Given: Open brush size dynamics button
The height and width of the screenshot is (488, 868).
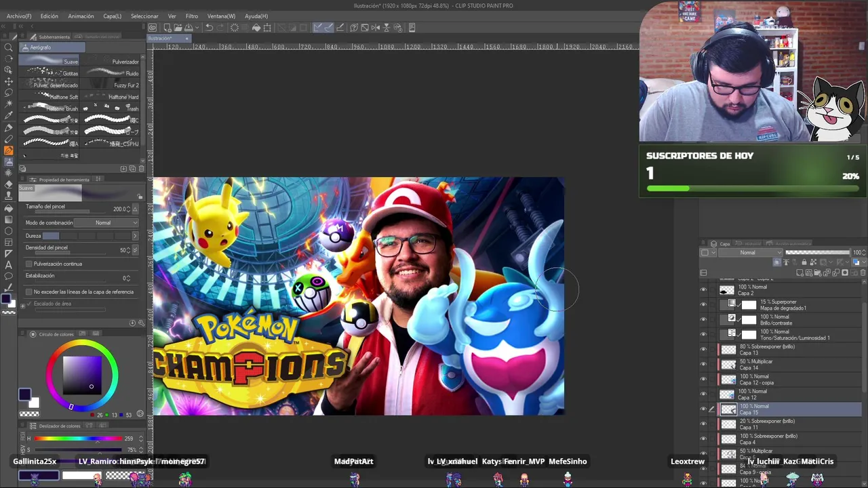Looking at the screenshot, I should [x=135, y=209].
